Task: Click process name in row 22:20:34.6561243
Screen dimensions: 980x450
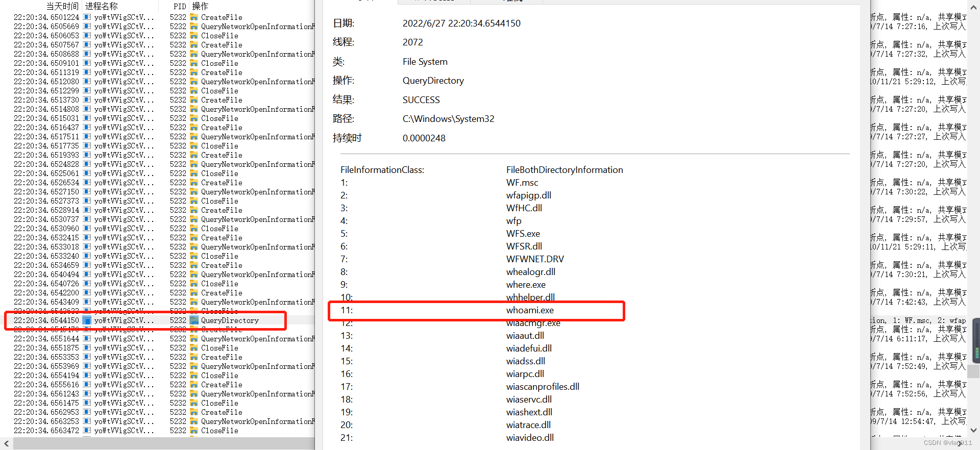Action: 124,394
